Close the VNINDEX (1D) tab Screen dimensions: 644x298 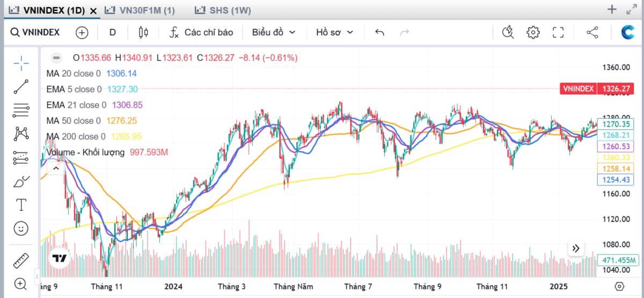[94, 10]
